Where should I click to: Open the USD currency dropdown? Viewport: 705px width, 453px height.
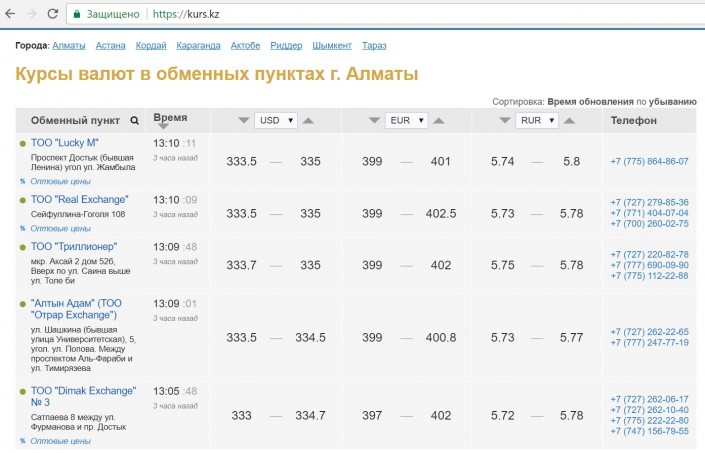(276, 121)
